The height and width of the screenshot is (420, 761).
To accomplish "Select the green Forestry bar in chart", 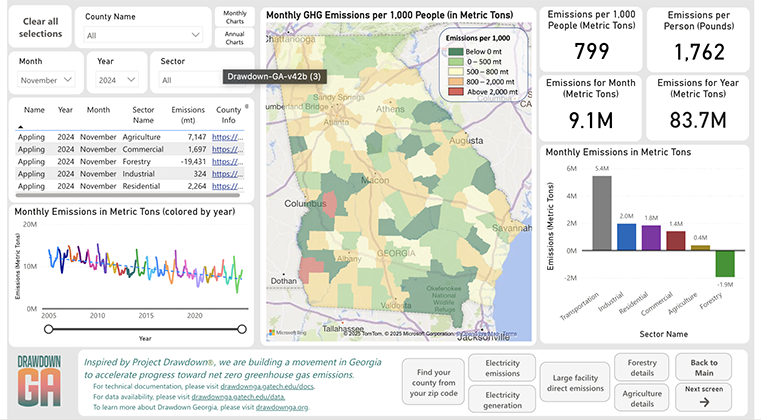I will [725, 263].
